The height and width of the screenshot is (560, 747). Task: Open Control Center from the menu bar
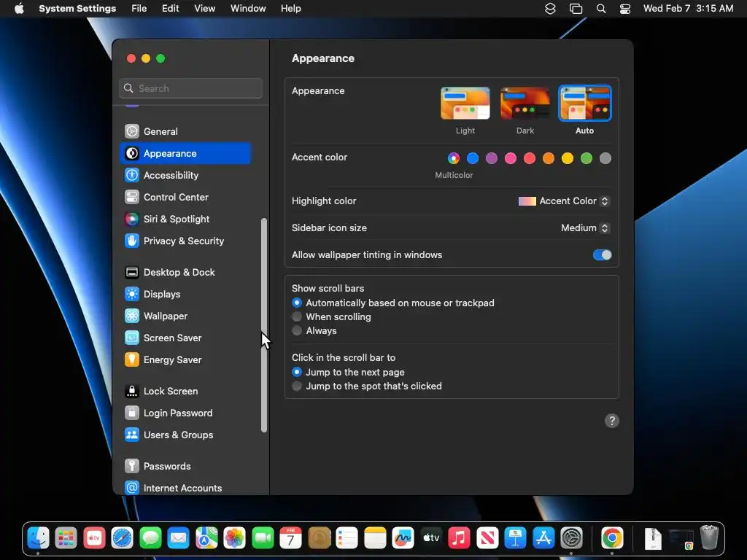click(x=625, y=9)
